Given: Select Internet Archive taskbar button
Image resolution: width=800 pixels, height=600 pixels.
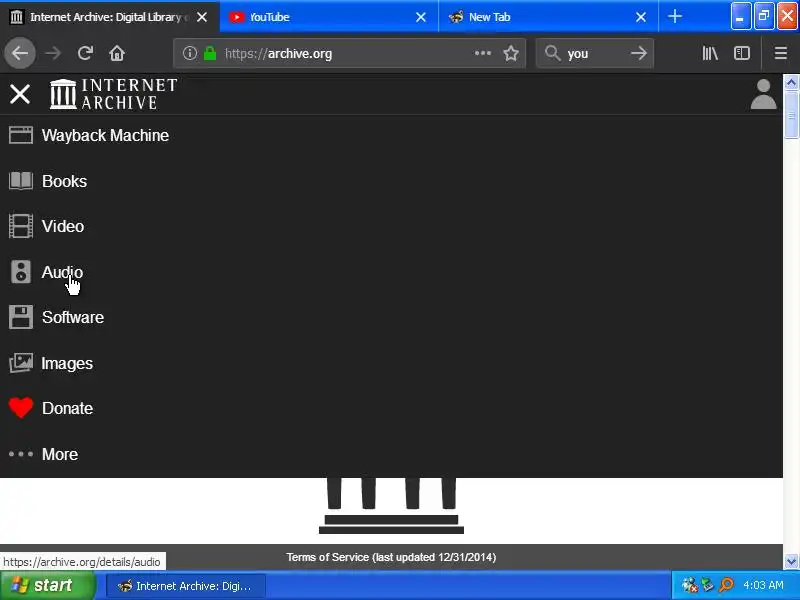Looking at the screenshot, I should coord(186,586).
